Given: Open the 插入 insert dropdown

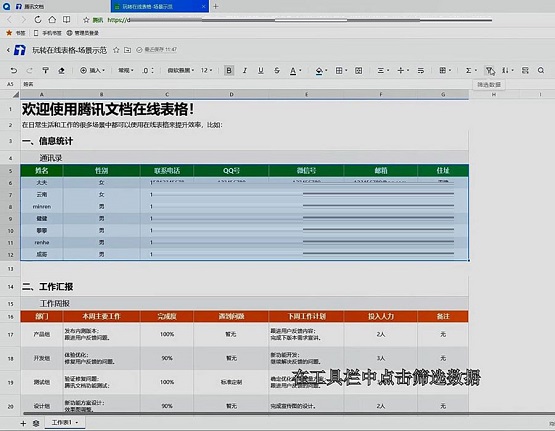Looking at the screenshot, I should tap(92, 70).
